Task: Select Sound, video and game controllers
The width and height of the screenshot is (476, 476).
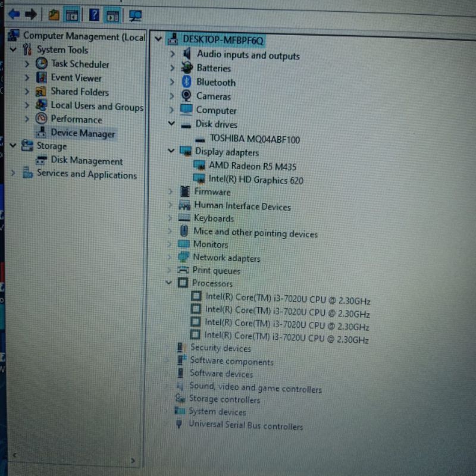Action: point(255,388)
